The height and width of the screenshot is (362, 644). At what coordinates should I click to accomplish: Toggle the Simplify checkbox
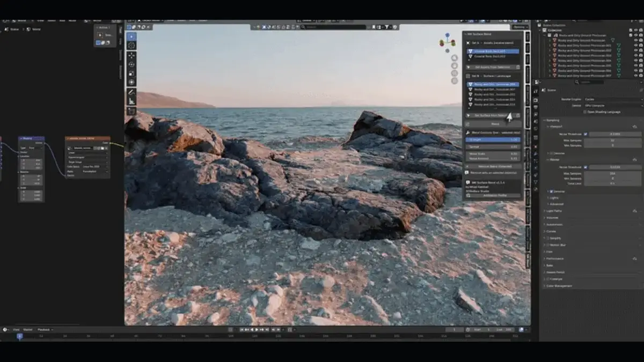[548, 238]
